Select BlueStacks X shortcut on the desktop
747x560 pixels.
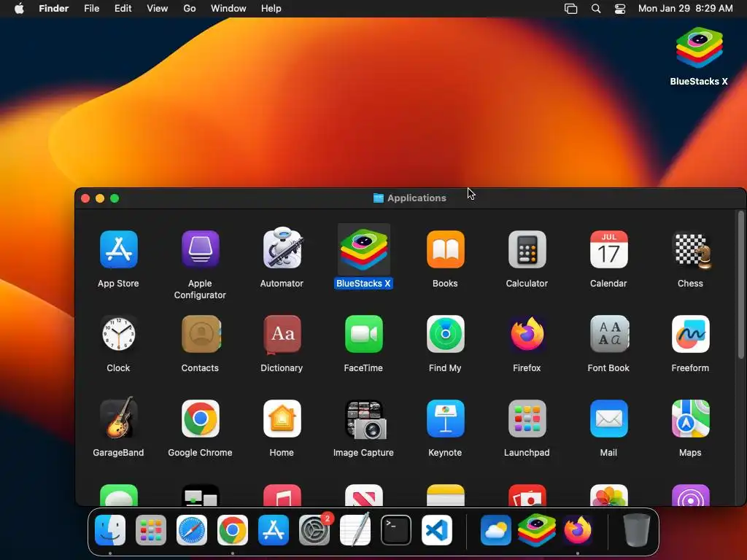point(699,47)
